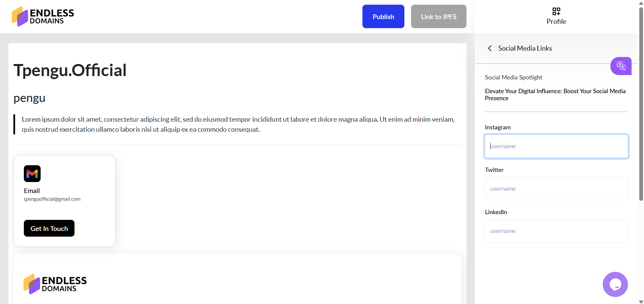Image resolution: width=644 pixels, height=304 pixels.
Task: Click the Gmail icon in Email card
Action: tap(32, 174)
